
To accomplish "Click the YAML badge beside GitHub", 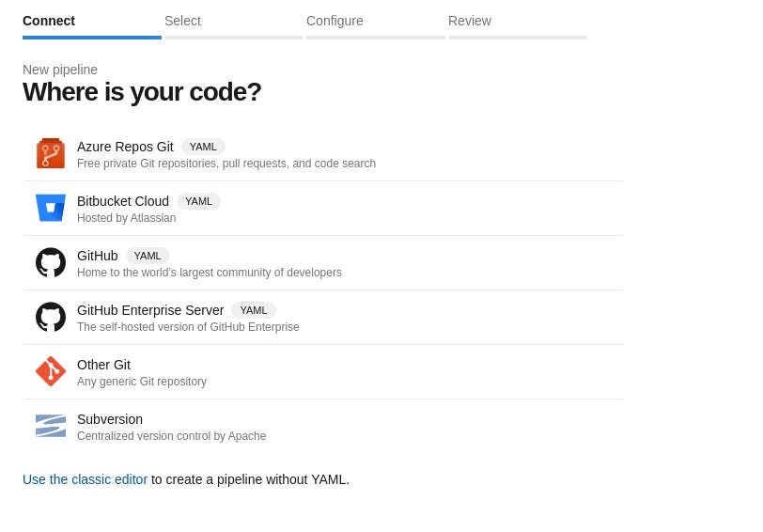I will click(x=148, y=256).
